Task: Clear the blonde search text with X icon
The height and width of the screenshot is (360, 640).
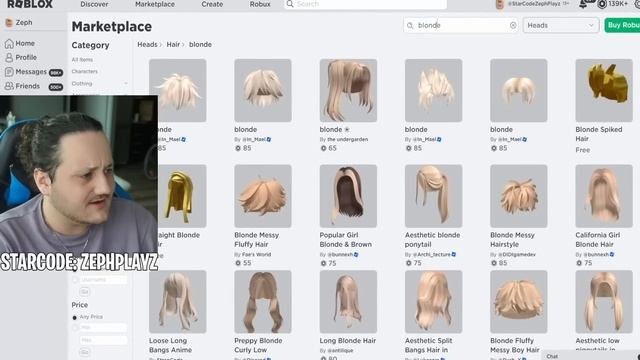Action: [x=513, y=25]
